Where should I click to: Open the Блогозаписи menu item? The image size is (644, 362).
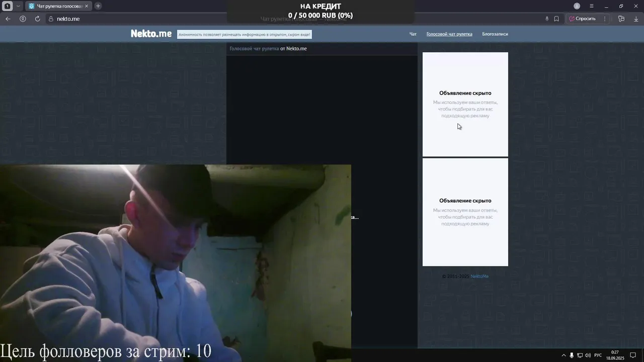click(495, 34)
